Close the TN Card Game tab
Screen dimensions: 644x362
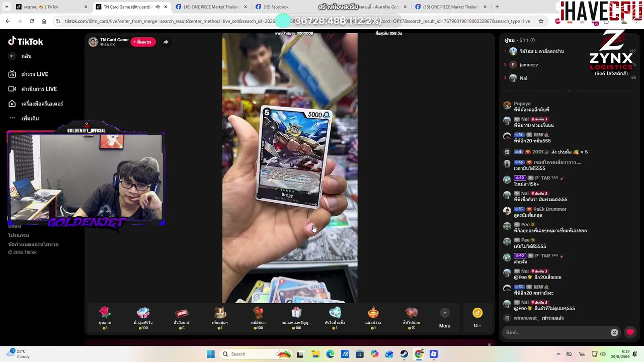(x=166, y=7)
